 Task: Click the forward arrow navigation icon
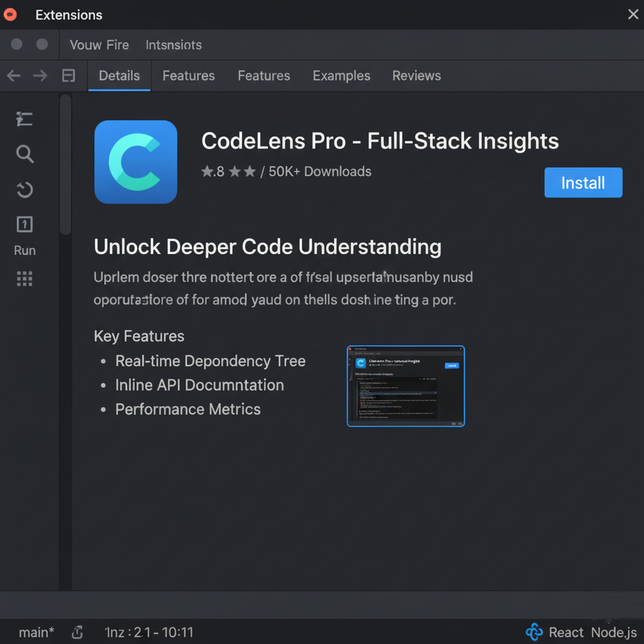point(40,75)
